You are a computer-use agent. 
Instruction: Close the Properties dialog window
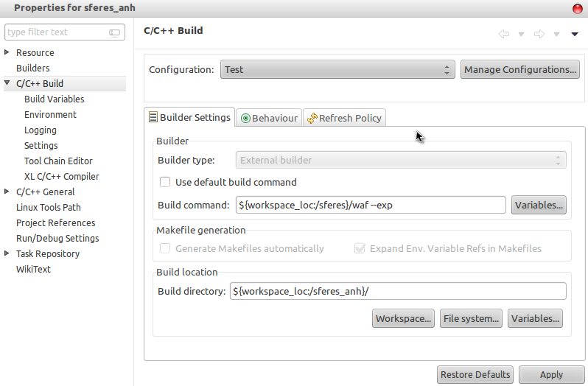[578, 8]
